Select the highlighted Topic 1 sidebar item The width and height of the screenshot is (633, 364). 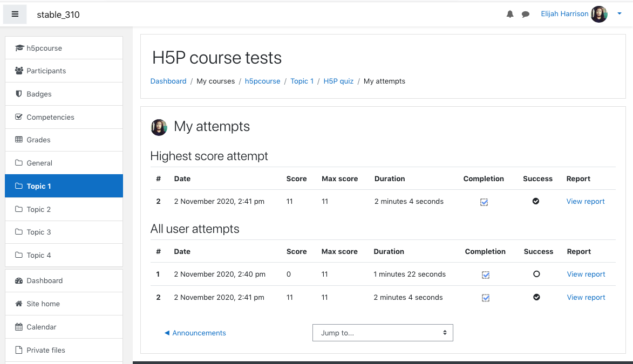(64, 186)
